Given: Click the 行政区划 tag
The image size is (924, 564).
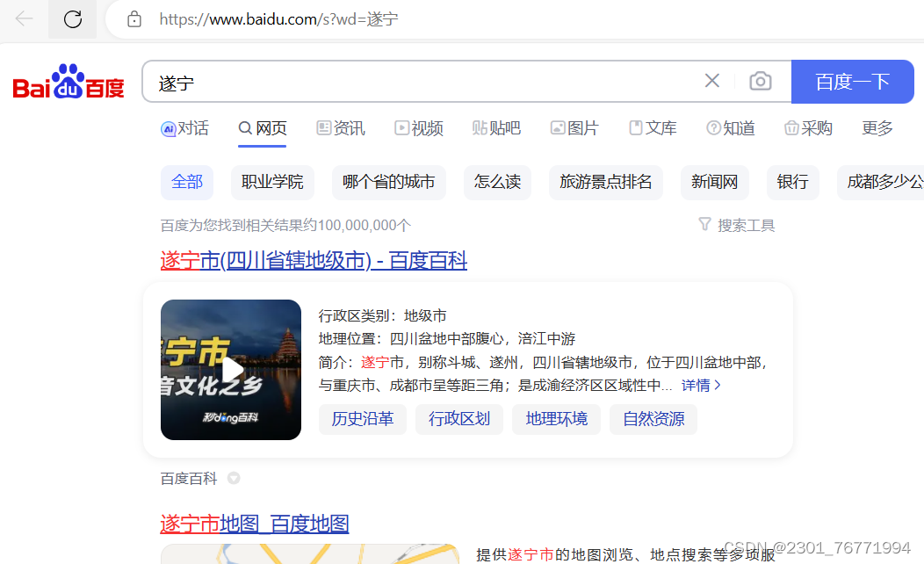Looking at the screenshot, I should point(459,419).
